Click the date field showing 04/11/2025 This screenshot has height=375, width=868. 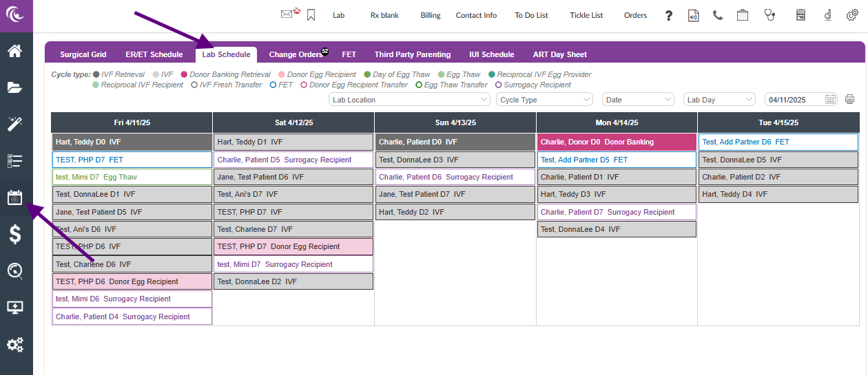[795, 100]
